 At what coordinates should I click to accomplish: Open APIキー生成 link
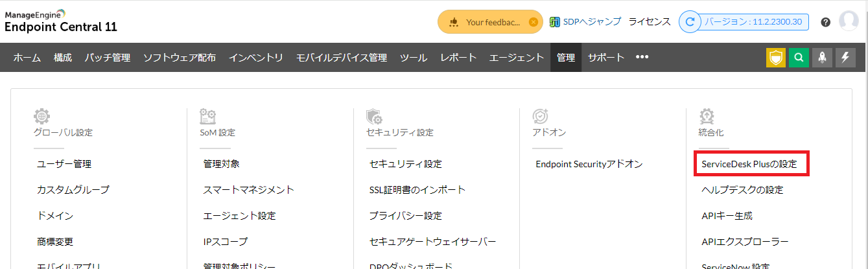[x=727, y=216]
